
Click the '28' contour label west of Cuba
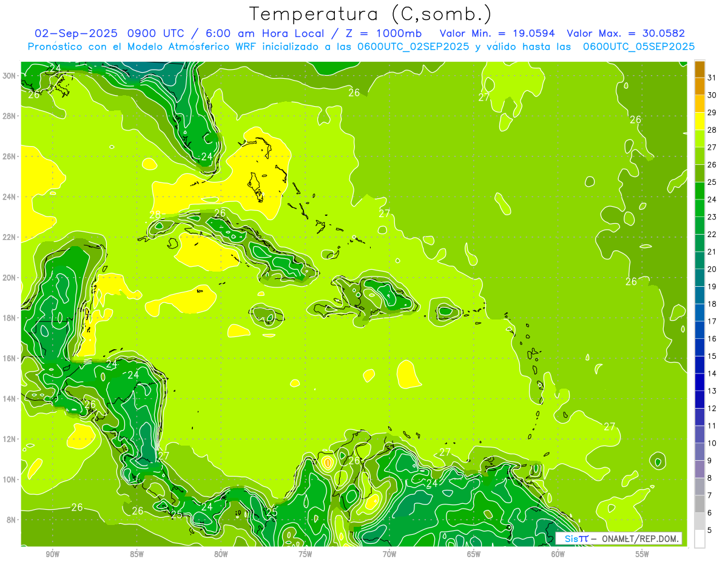click(155, 215)
